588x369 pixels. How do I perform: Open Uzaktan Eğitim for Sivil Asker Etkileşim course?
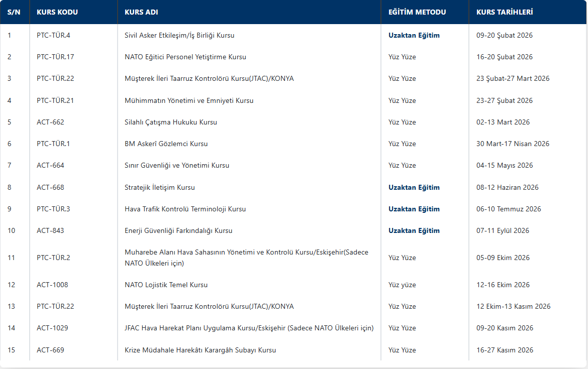point(414,35)
